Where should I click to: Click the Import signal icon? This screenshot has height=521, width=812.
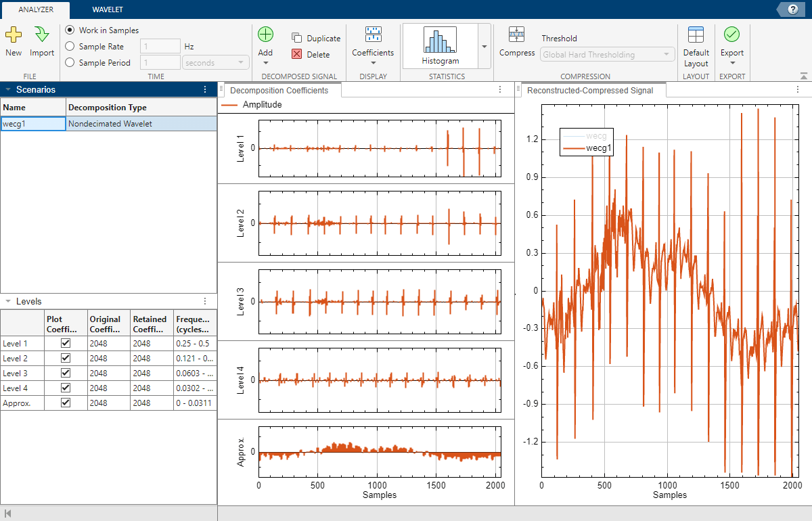click(x=42, y=35)
